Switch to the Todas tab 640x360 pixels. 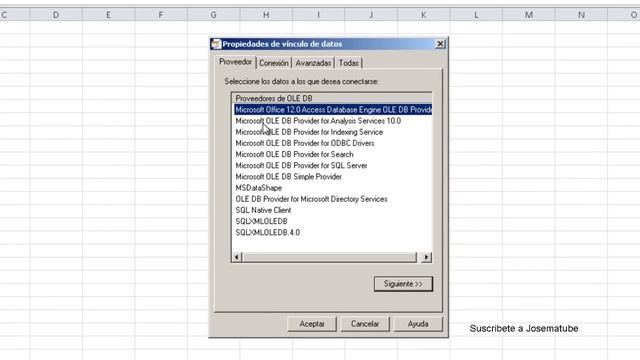349,63
